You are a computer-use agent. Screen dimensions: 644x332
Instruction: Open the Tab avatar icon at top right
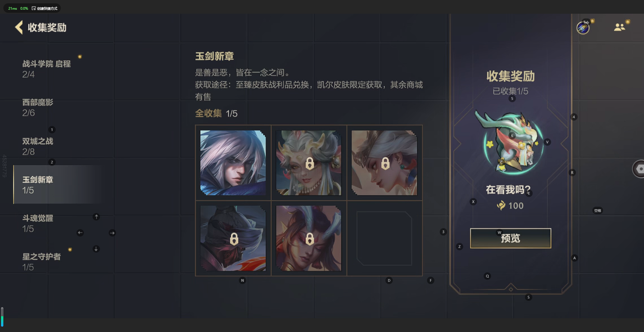[x=583, y=28]
